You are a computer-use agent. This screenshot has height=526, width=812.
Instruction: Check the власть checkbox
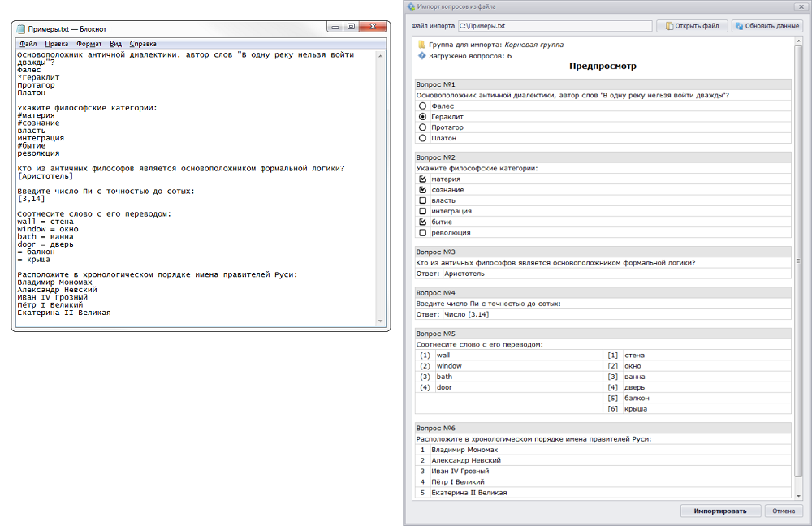422,200
